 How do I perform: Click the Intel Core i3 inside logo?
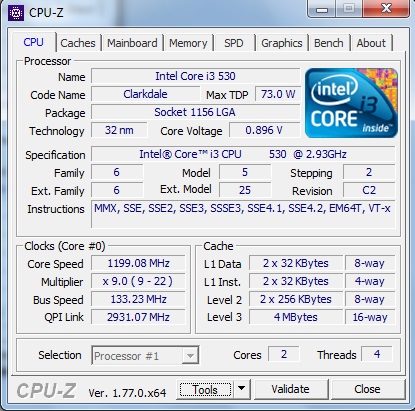(x=351, y=103)
